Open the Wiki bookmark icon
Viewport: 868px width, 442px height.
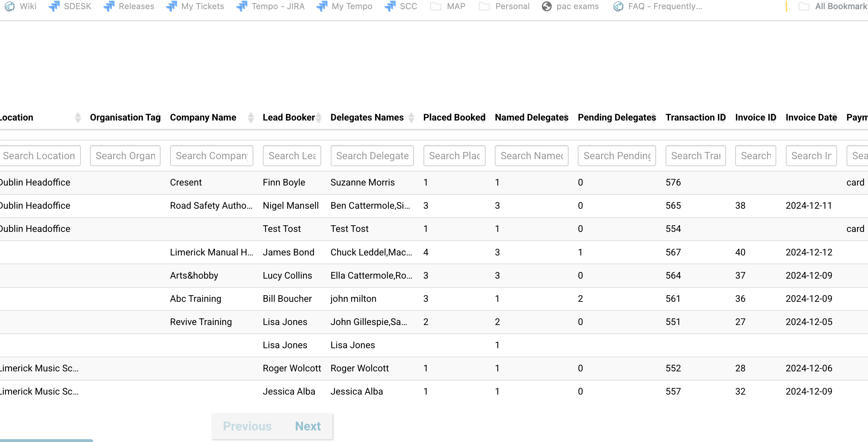point(10,6)
